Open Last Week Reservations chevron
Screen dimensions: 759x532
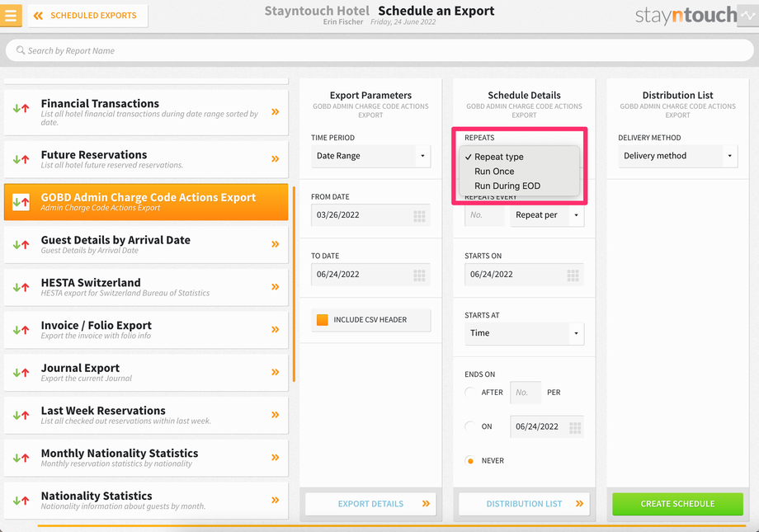click(x=275, y=414)
